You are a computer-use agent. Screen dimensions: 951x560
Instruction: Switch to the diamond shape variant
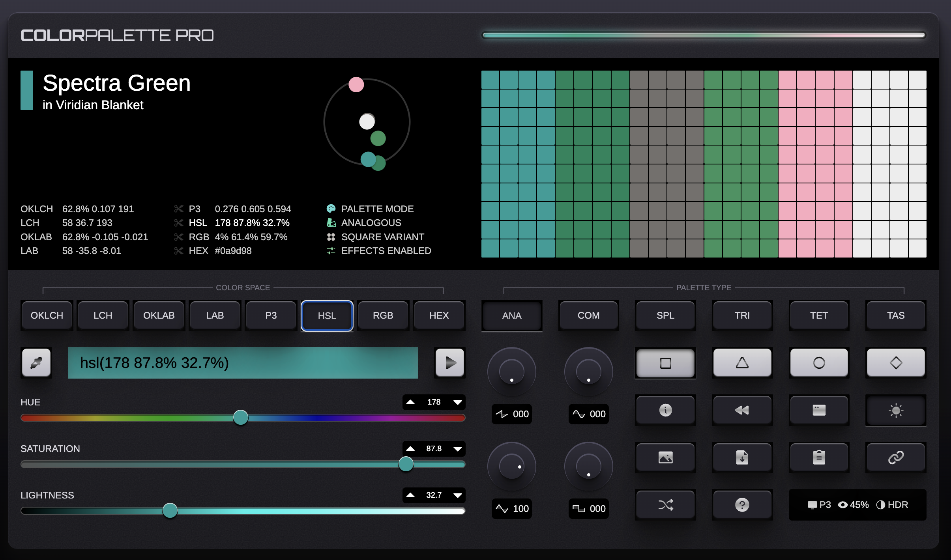(895, 363)
